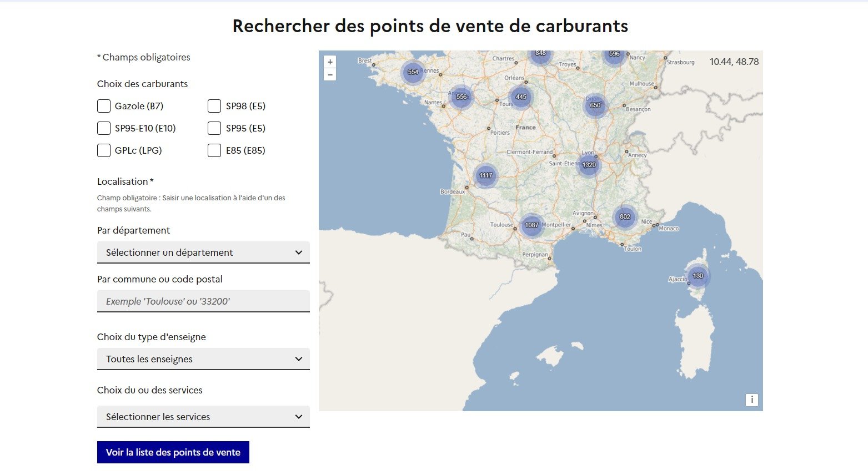Click the Pau label on the map
The height and width of the screenshot is (475, 868).
[465, 235]
